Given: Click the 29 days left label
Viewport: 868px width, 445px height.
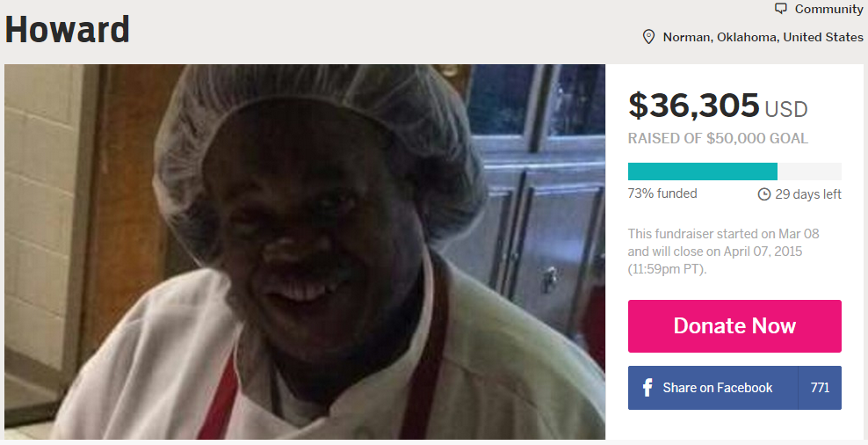Looking at the screenshot, I should 808,194.
